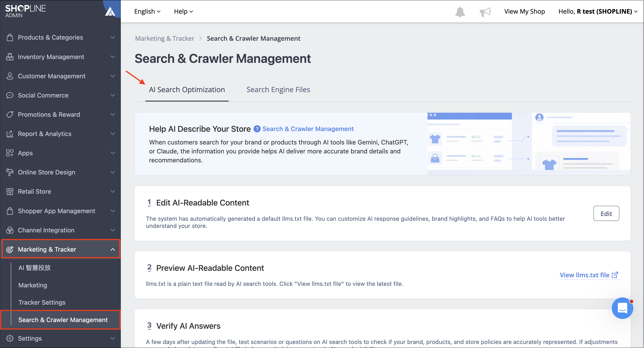Click the Channel Integration icon

pos(10,230)
